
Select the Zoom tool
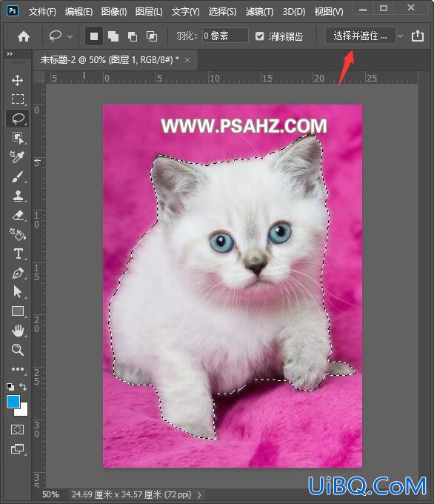18,350
